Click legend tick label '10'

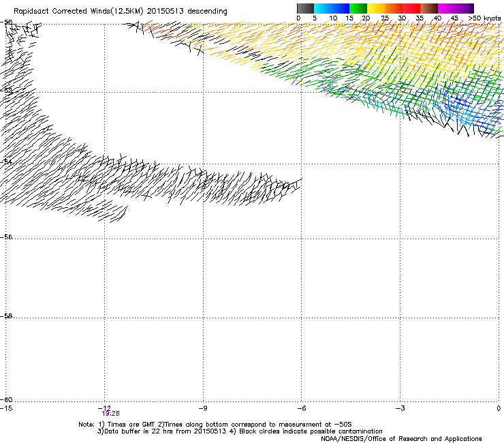pyautogui.click(x=333, y=18)
